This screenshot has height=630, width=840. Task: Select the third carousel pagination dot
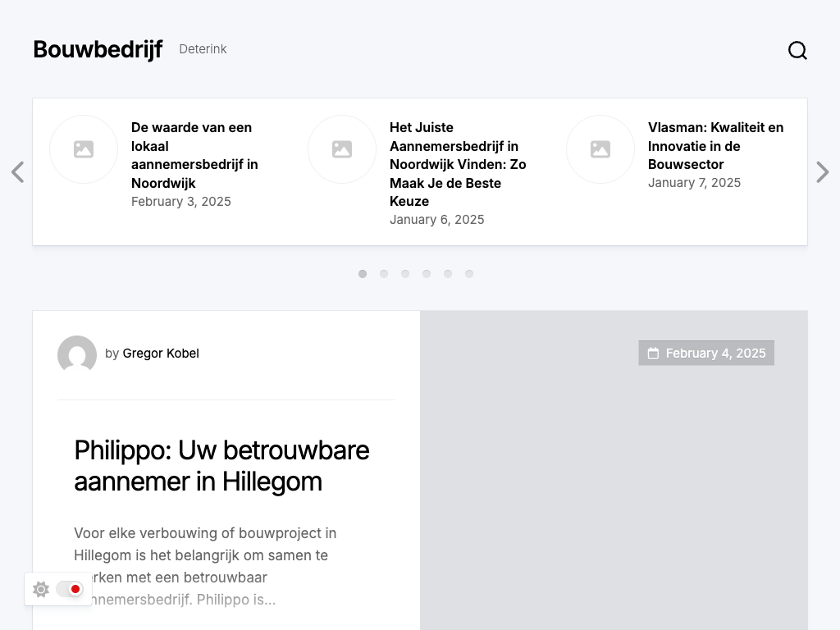405,274
